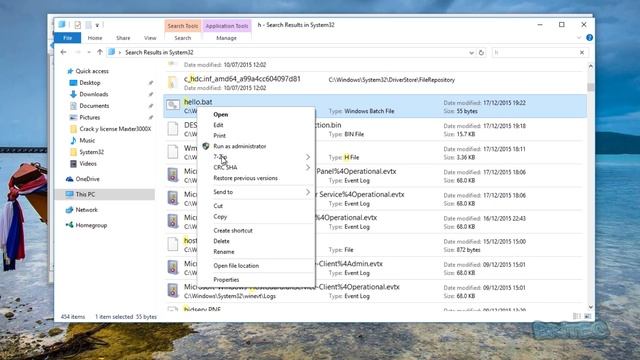Viewport: 640px width, 360px height.
Task: Go forward with the Forward arrow
Action: pos(78,52)
